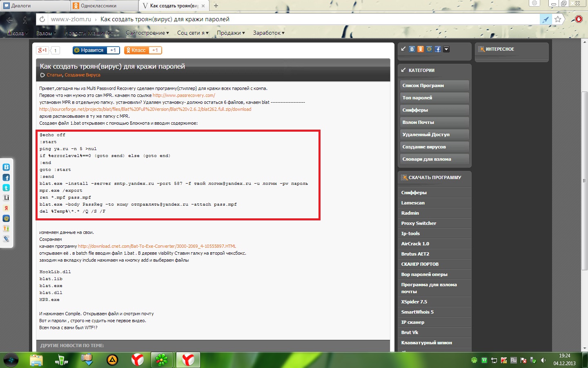Click the page's vertical scrollbar
588x368 pixels.
(x=584, y=180)
